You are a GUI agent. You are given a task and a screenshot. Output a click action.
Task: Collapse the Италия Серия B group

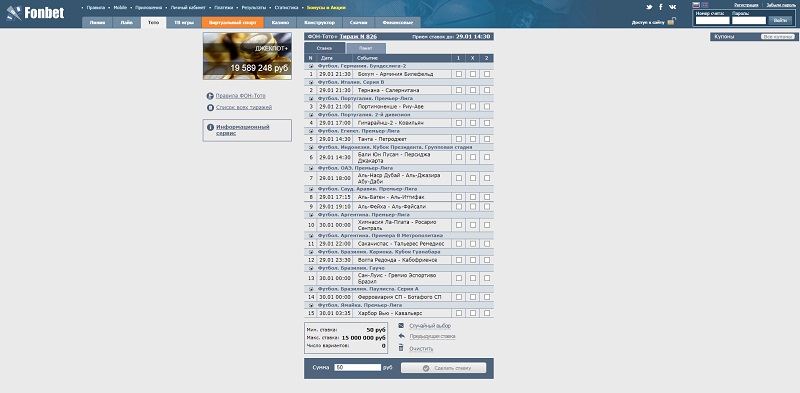311,82
